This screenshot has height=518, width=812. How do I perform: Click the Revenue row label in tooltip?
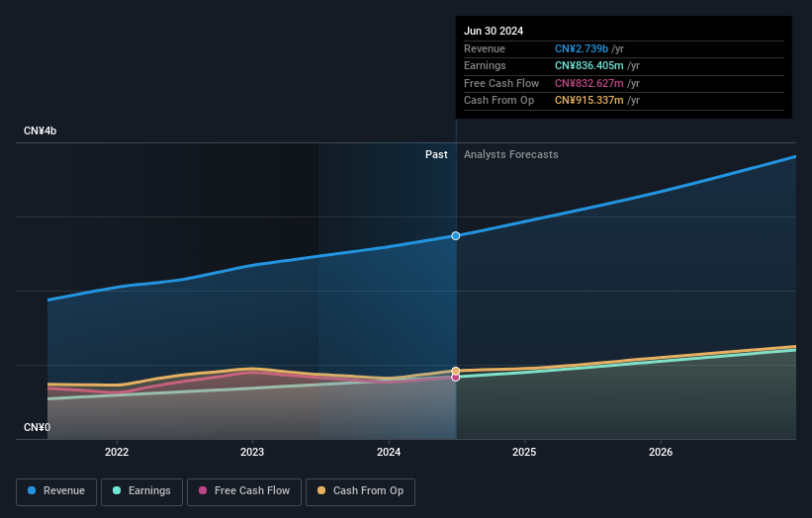[485, 48]
